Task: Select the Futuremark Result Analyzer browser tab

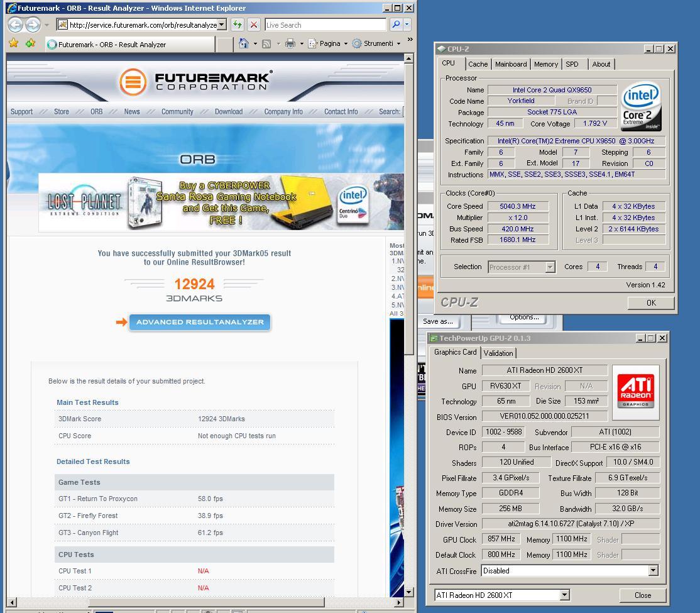Action: 130,44
